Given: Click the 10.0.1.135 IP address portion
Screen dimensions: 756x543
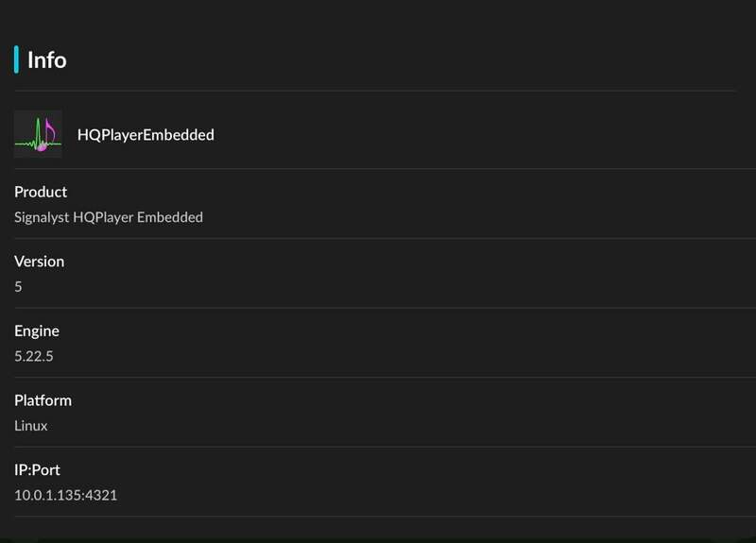Looking at the screenshot, I should 46,495.
